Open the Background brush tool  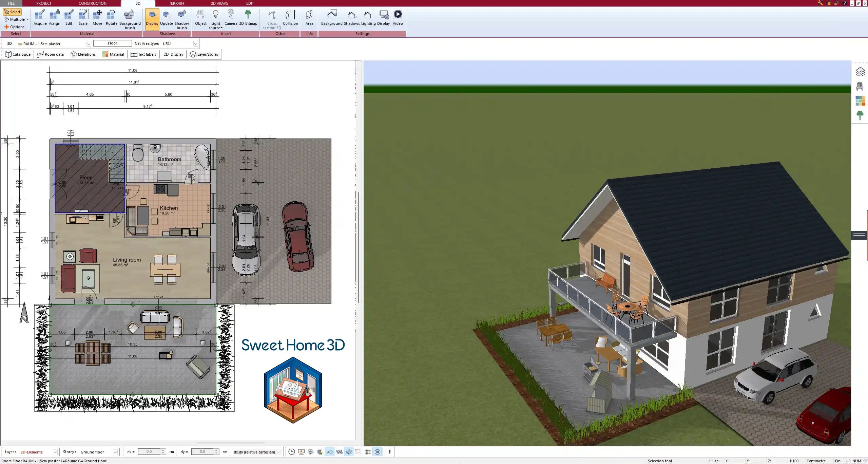pos(129,19)
